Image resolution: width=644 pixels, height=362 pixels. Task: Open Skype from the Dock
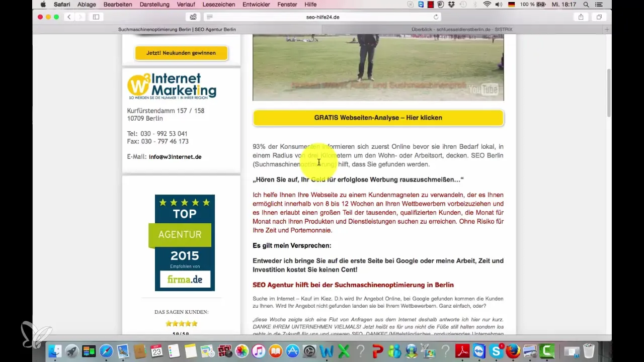coord(497,351)
